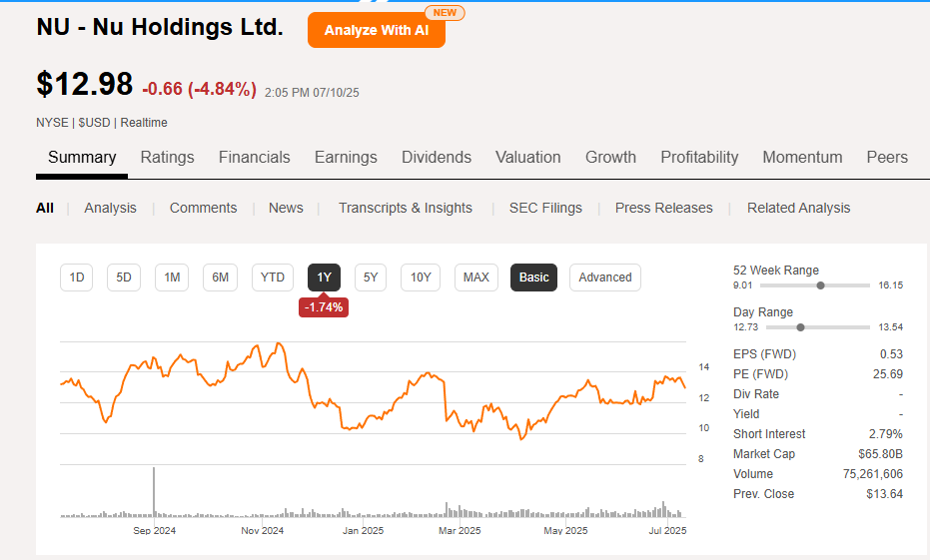Filter by Press Releases
The height and width of the screenshot is (560, 930).
pos(663,208)
